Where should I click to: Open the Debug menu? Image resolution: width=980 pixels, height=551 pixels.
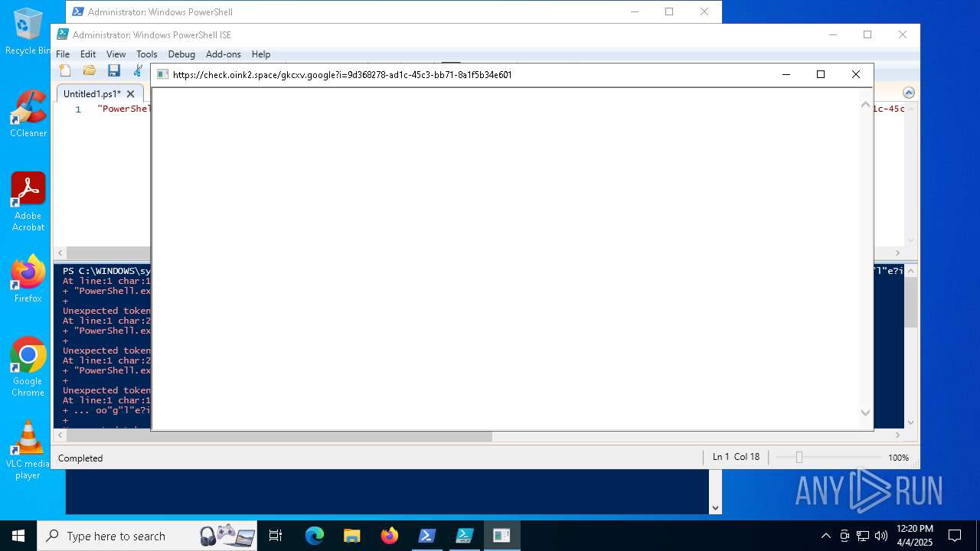click(181, 54)
